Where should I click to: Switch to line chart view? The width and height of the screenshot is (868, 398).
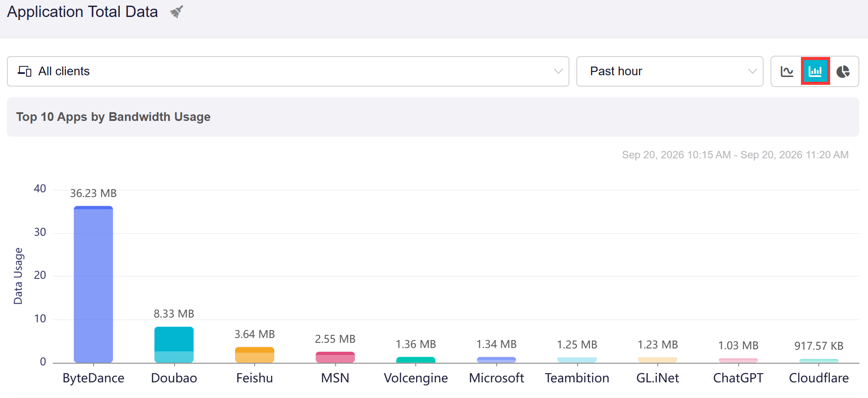tap(787, 71)
